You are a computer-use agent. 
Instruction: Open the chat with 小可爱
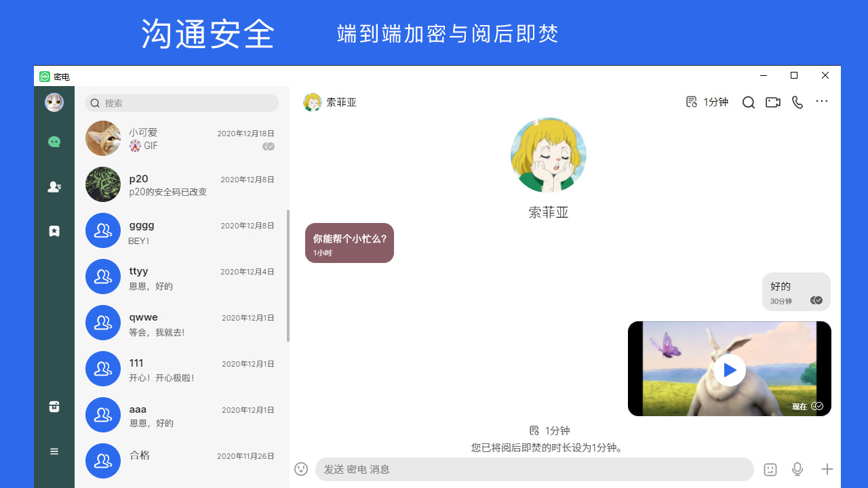[180, 138]
